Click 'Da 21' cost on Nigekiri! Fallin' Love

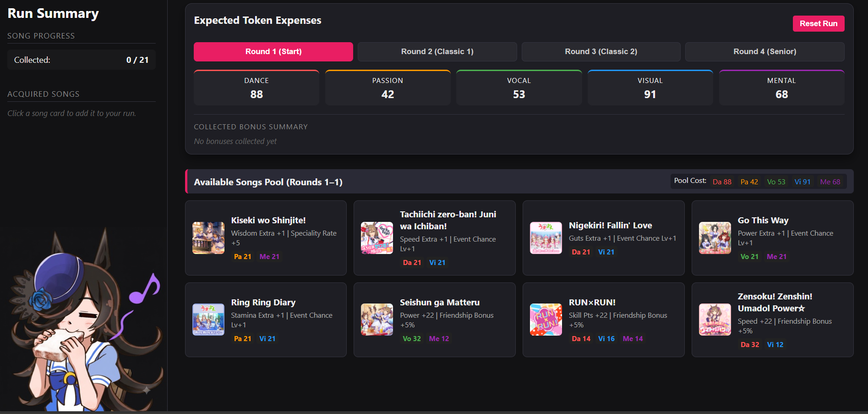[581, 252]
